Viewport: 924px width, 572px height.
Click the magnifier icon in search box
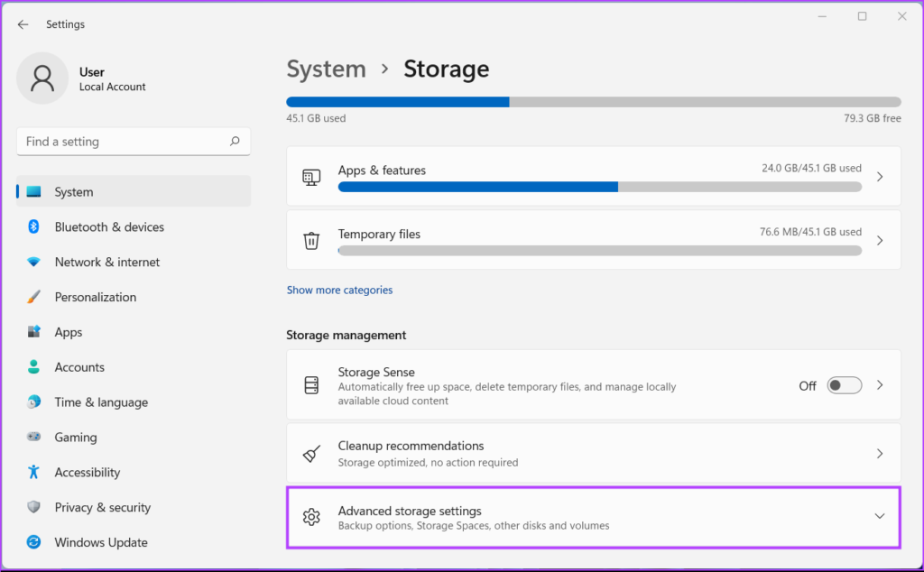(235, 142)
